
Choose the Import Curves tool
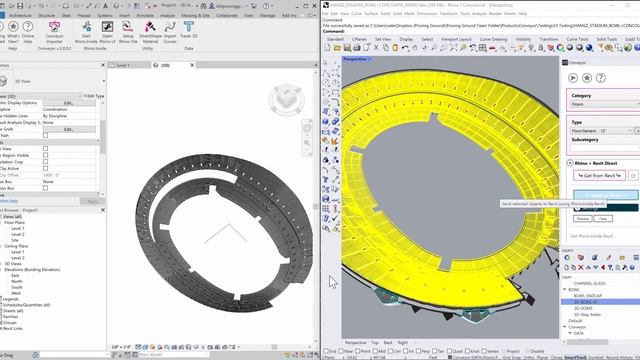pyautogui.click(x=170, y=32)
